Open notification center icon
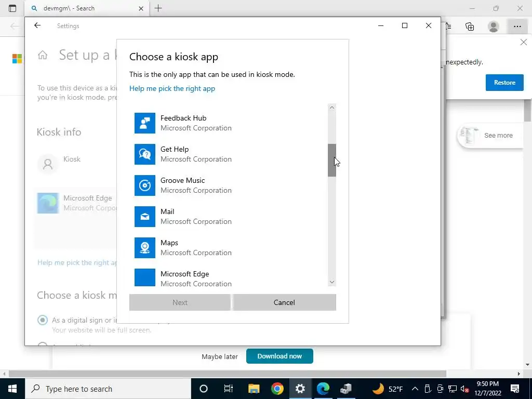 click(x=515, y=389)
